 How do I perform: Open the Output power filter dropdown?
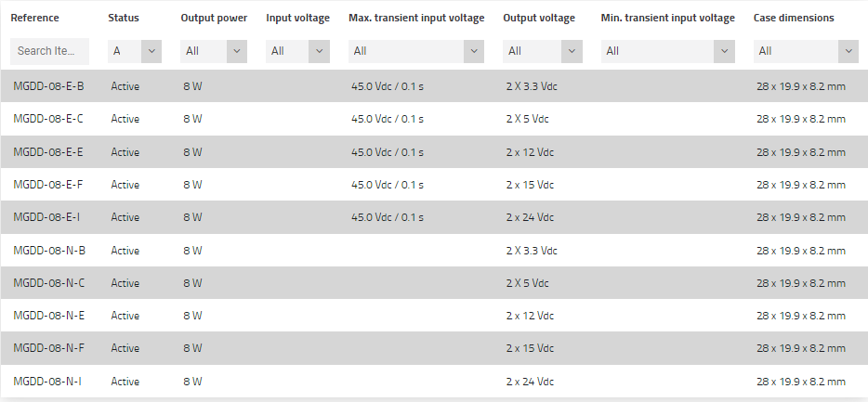[214, 51]
